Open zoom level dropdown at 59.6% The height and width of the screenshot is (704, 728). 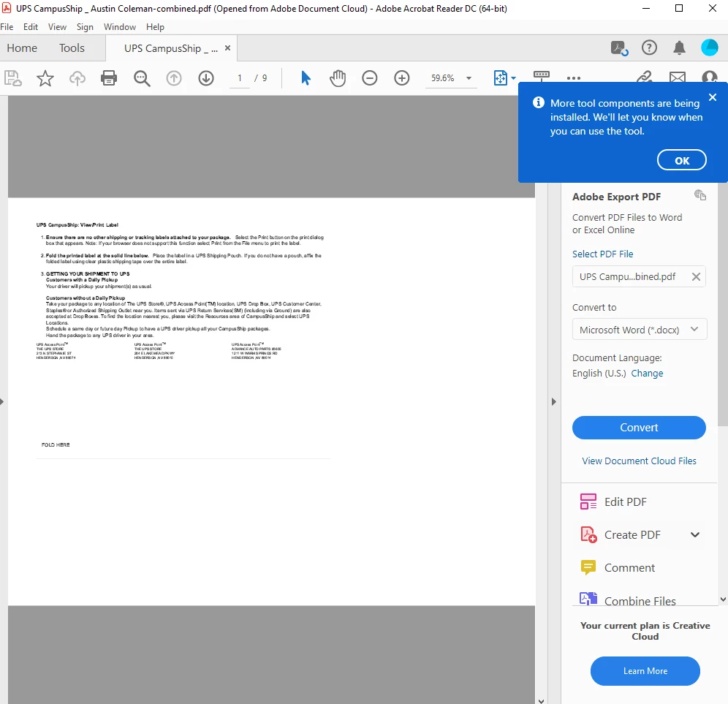coord(469,78)
